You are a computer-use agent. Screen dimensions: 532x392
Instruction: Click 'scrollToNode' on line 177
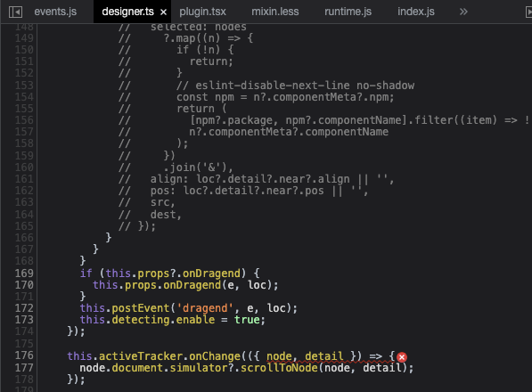[x=279, y=368]
